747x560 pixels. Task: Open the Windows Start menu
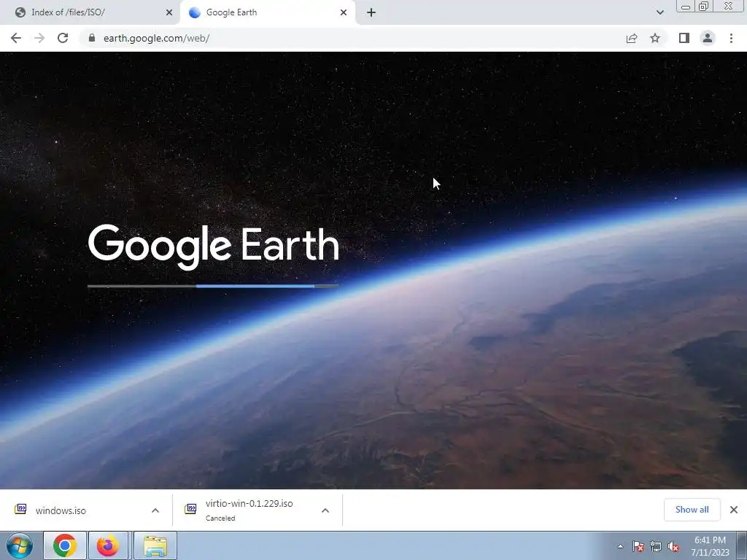(20, 545)
